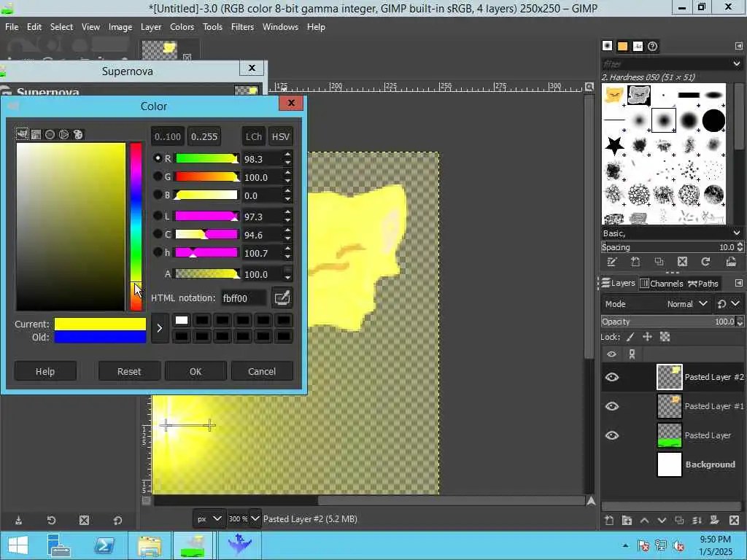
Task: Switch to the Paths tab
Action: coord(703,284)
